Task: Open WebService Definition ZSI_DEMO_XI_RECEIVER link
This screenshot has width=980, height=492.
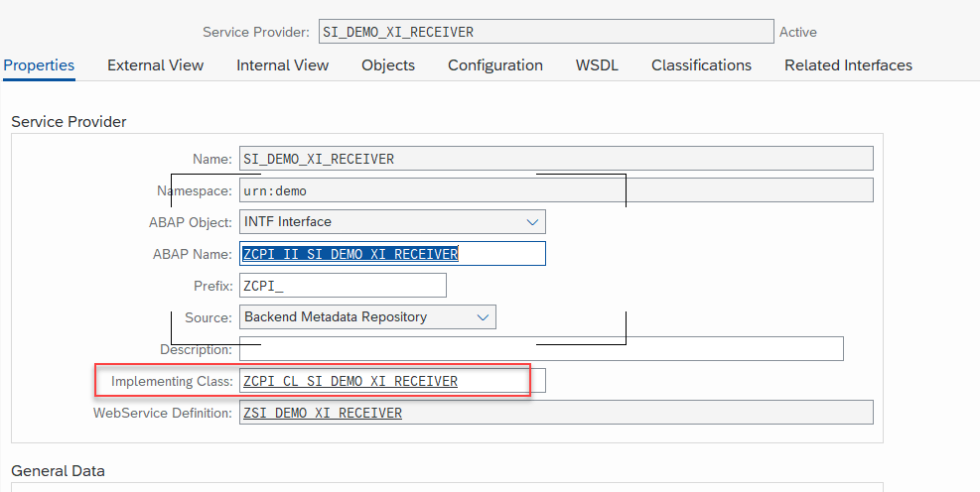Action: pyautogui.click(x=322, y=413)
